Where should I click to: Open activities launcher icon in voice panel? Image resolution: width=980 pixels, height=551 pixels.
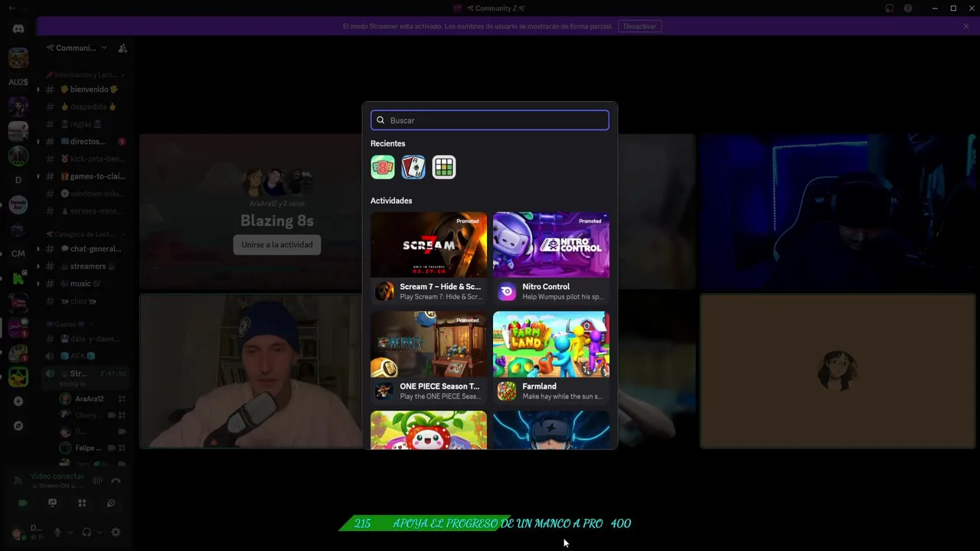click(x=82, y=503)
